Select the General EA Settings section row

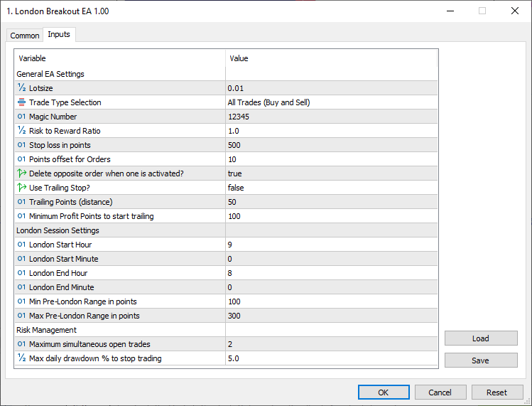[x=226, y=74]
